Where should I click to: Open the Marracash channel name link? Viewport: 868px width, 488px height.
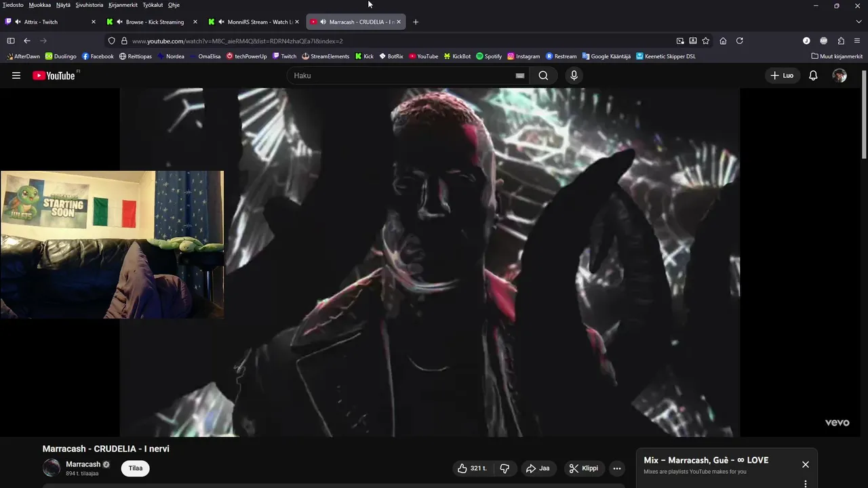pos(83,464)
